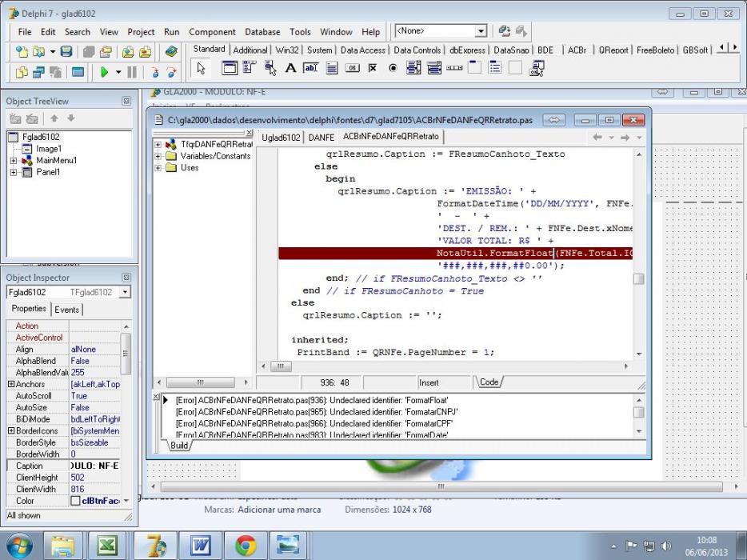Open the Help contents book icon
This screenshot has height=560, width=747.
tap(171, 51)
